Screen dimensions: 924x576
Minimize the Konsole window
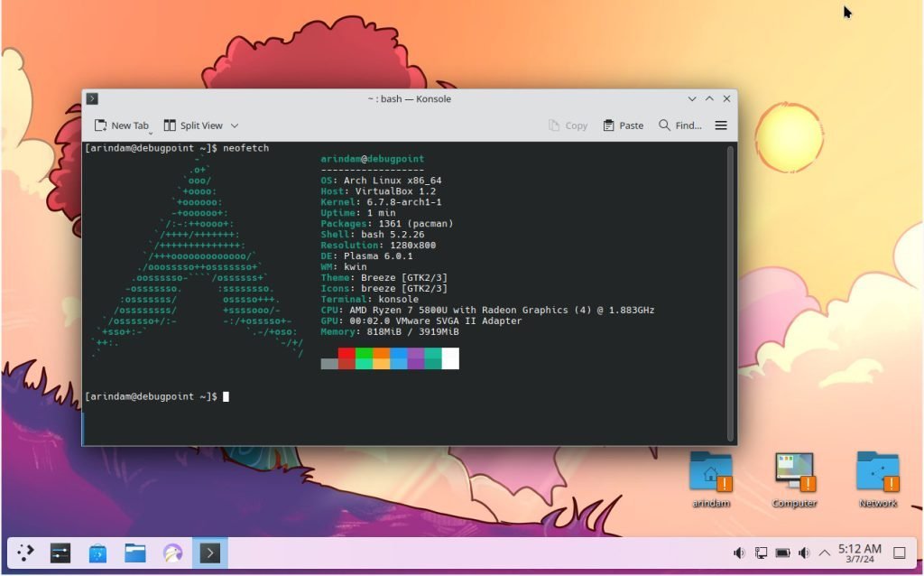[692, 98]
